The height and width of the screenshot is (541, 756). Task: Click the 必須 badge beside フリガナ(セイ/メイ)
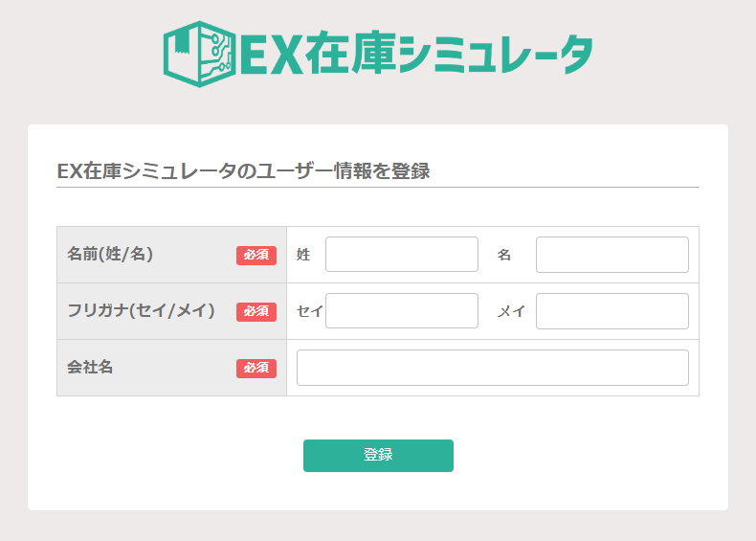point(256,311)
